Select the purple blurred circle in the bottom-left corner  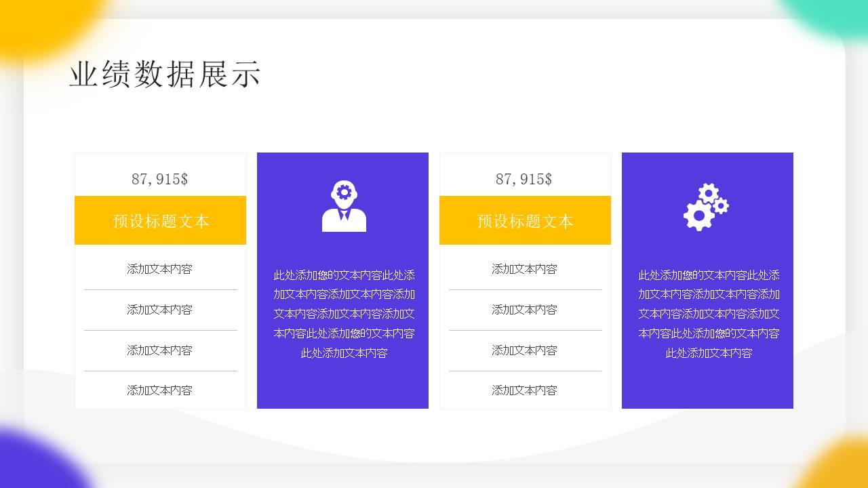pos(34,461)
